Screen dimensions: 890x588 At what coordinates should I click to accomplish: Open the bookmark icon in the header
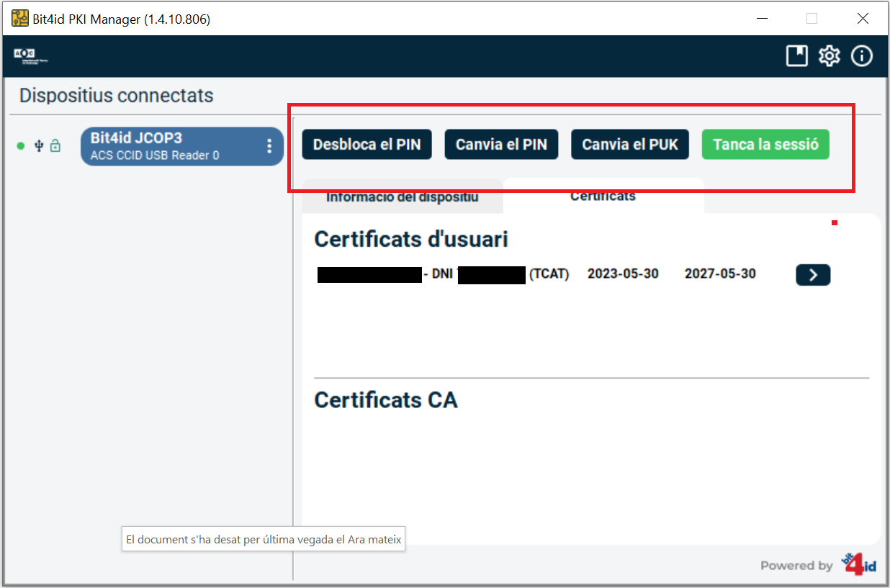[x=797, y=56]
